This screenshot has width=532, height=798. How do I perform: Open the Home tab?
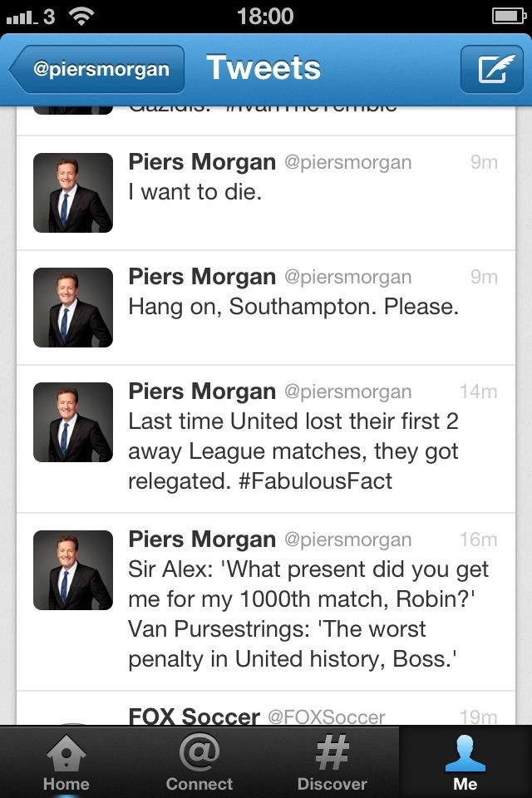[x=66, y=762]
